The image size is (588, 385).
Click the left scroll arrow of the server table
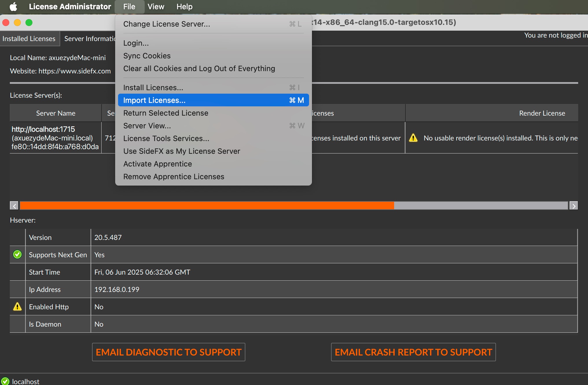tap(14, 206)
